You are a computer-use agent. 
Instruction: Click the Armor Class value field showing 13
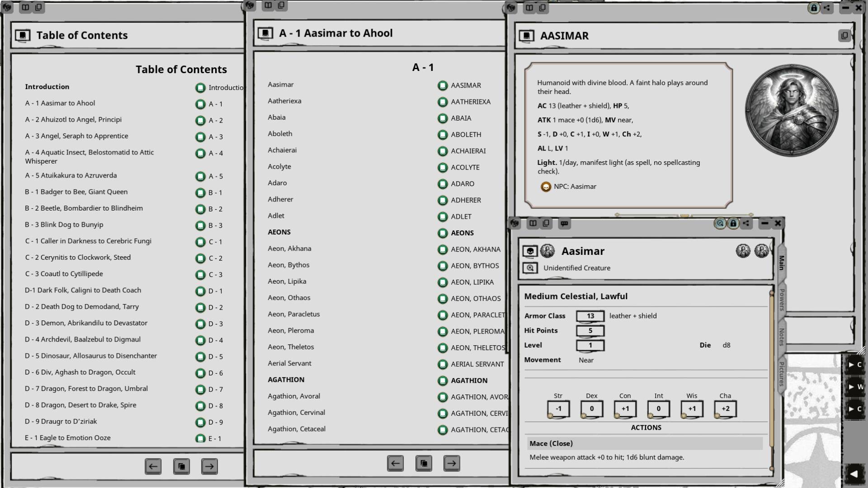click(x=590, y=316)
